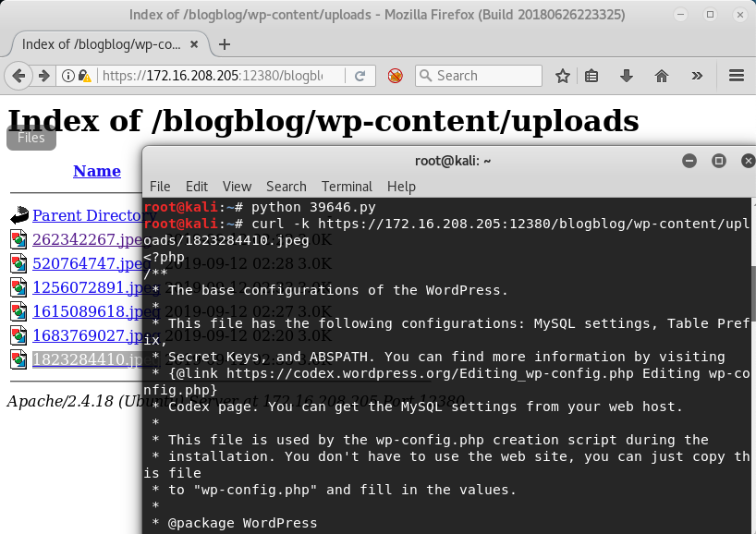Open terminal View menu
The image size is (756, 534).
[x=237, y=187]
